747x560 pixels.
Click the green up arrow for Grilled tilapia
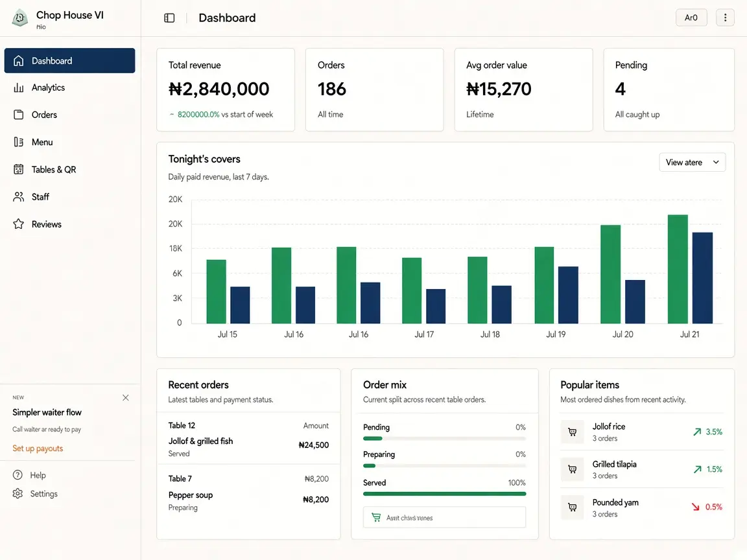698,469
